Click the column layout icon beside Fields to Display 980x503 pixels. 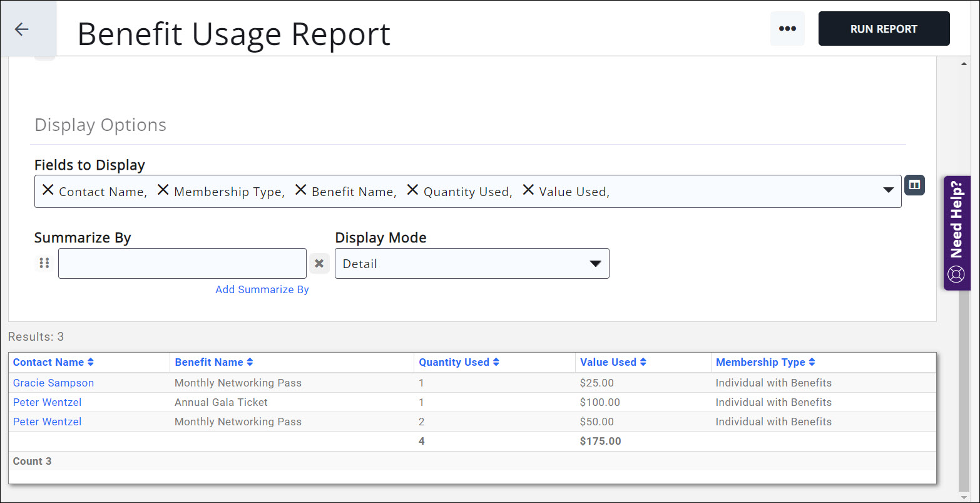click(x=914, y=185)
